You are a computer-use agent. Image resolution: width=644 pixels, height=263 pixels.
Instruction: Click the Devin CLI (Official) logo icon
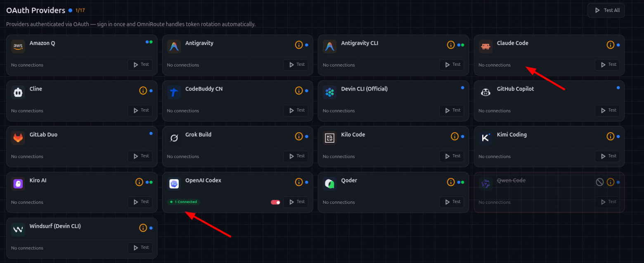click(330, 92)
